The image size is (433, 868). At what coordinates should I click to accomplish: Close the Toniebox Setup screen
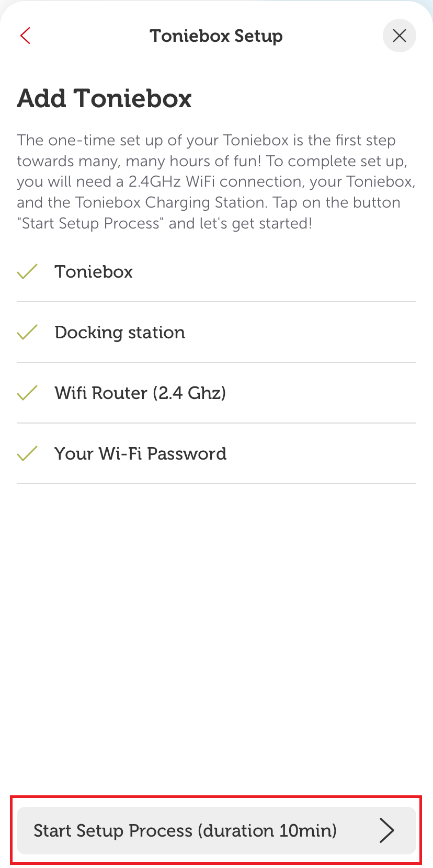[399, 36]
